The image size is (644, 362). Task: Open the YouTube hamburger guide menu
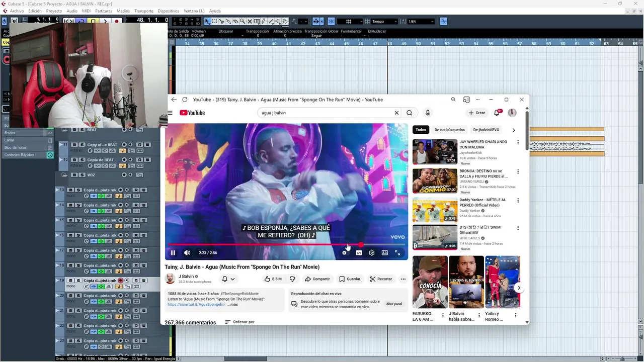(x=170, y=113)
